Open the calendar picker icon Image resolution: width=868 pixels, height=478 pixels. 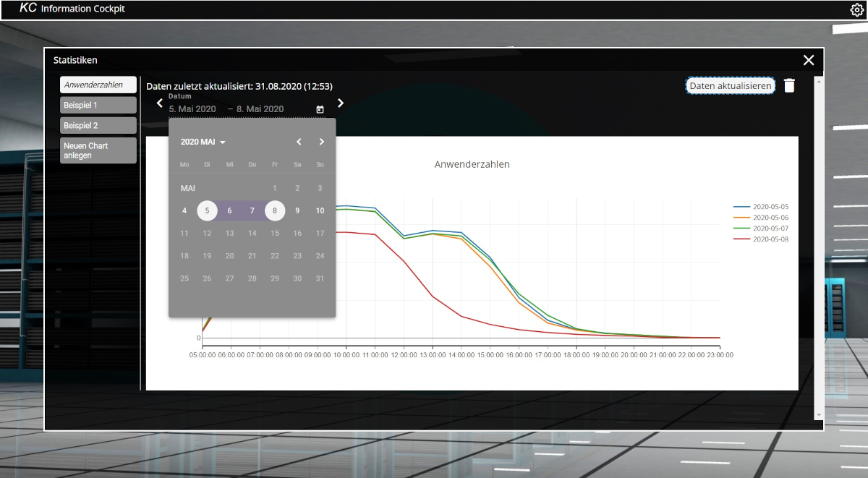pyautogui.click(x=320, y=109)
